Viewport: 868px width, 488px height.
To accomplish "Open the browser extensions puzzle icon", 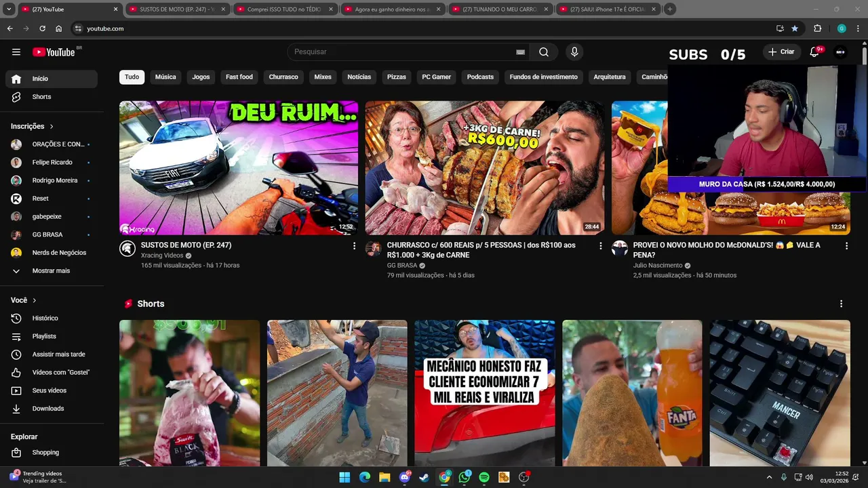I will click(817, 28).
